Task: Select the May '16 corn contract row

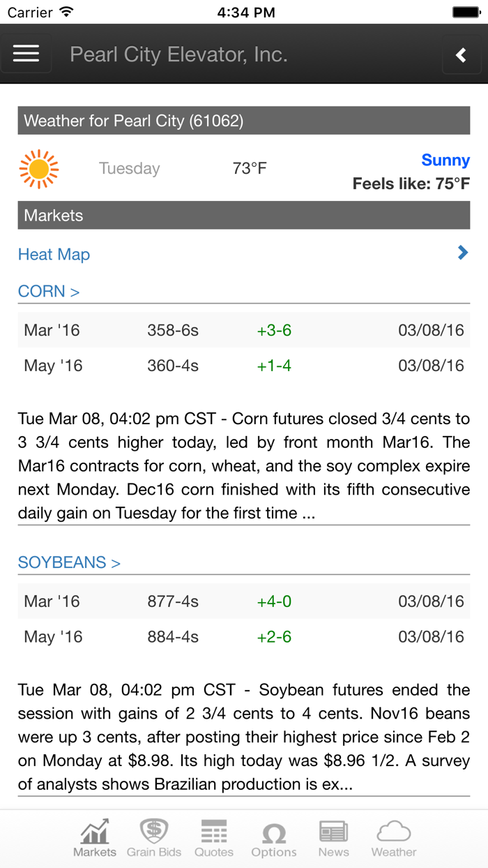Action: tap(244, 366)
